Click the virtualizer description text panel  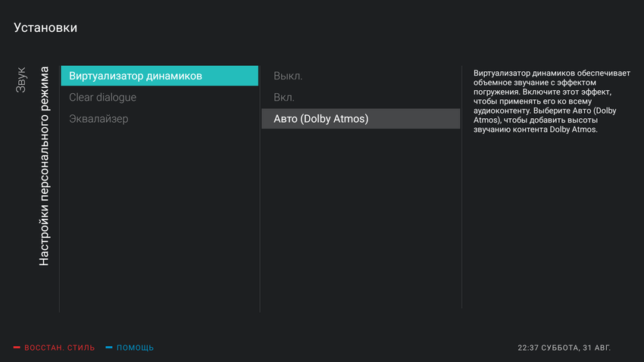point(546,101)
